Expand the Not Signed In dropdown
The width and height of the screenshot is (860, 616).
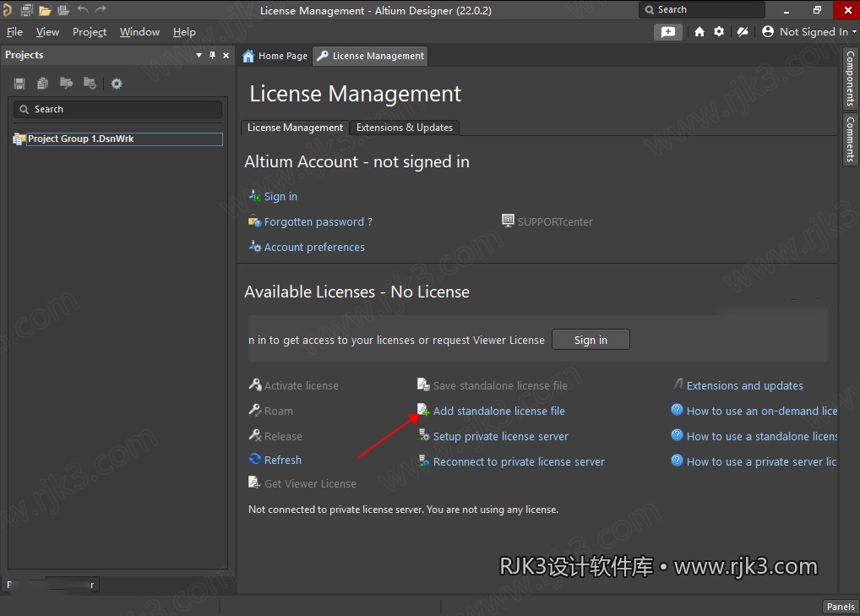(854, 32)
